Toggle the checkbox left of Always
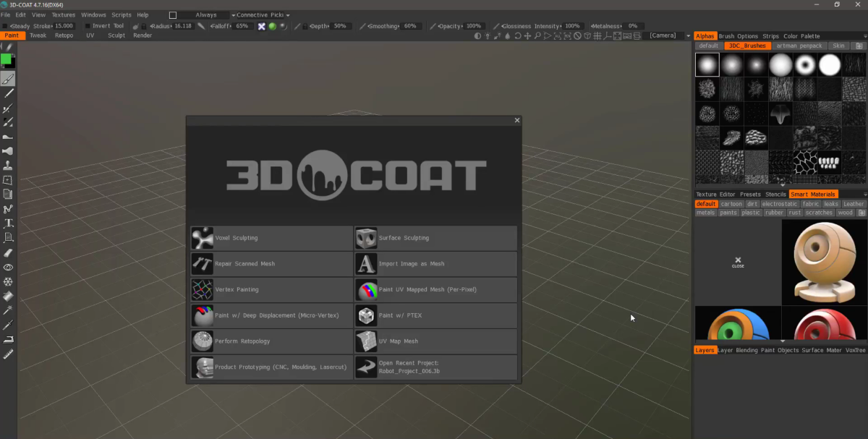Viewport: 868px width, 439px height. coord(172,14)
